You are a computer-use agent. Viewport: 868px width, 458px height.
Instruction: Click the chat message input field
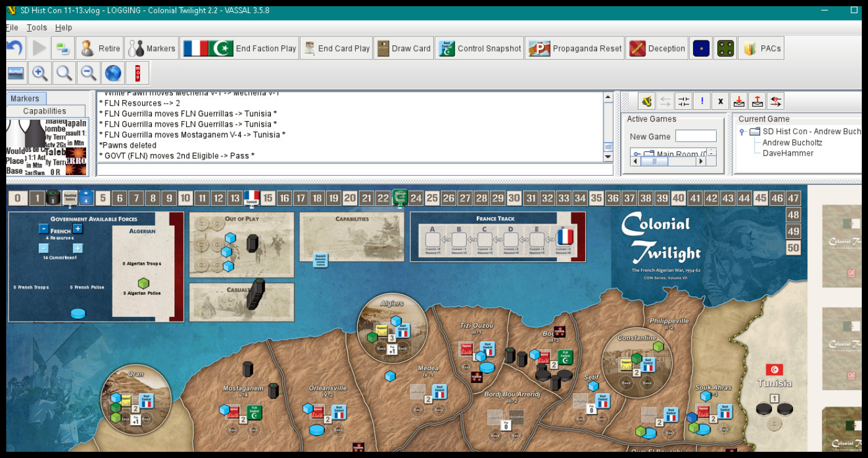click(355, 169)
